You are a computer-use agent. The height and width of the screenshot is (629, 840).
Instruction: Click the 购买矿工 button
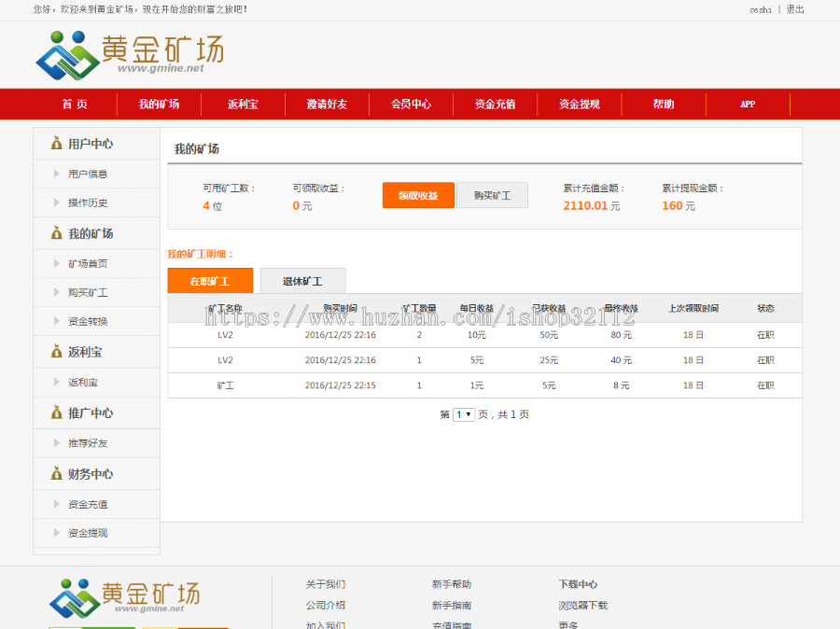click(x=492, y=195)
